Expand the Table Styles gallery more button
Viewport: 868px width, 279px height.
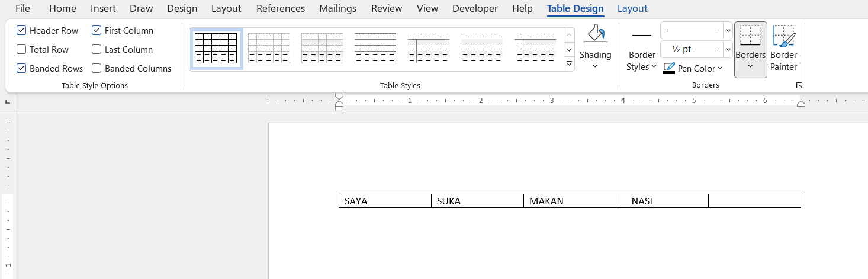[569, 64]
